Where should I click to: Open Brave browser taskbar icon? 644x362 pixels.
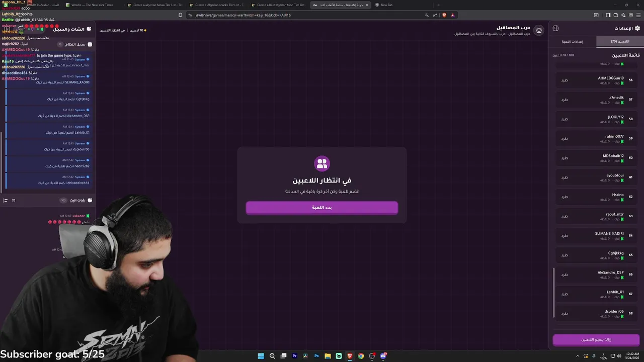(350, 356)
